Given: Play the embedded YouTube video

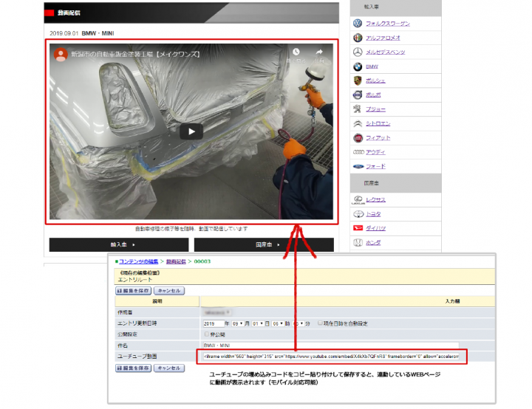Looking at the screenshot, I should click(x=191, y=131).
